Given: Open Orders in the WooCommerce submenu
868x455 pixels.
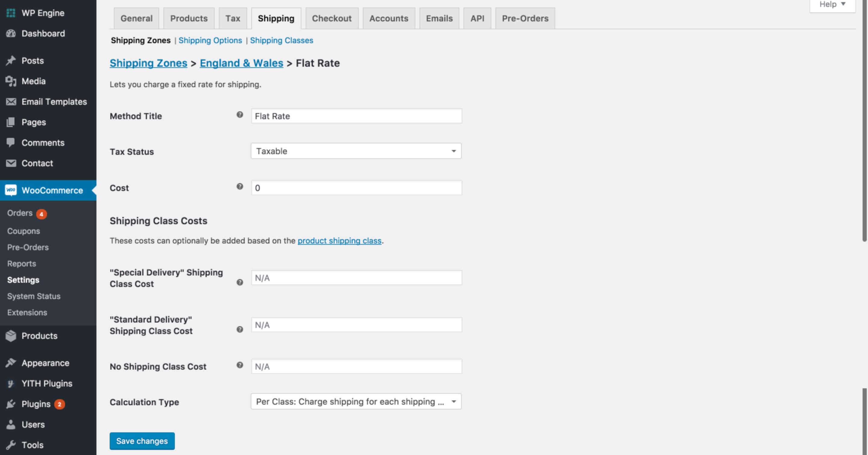Looking at the screenshot, I should pyautogui.click(x=20, y=213).
